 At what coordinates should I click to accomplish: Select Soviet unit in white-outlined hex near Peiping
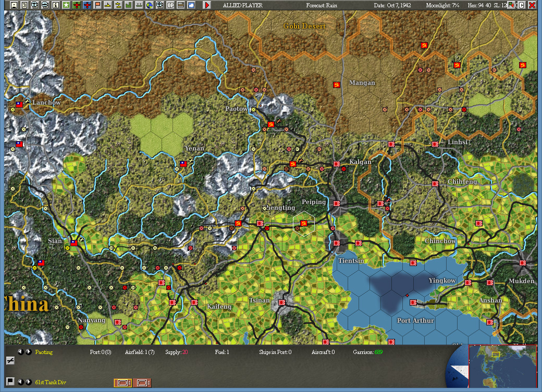pyautogui.click(x=304, y=223)
